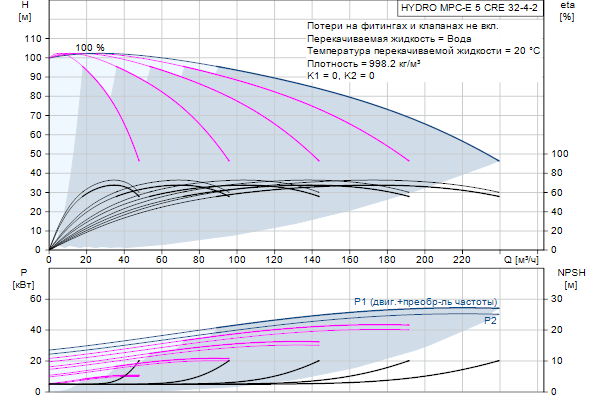600x400 pixels.
Task: Click the 110 tick on H axis
Action: pos(32,38)
